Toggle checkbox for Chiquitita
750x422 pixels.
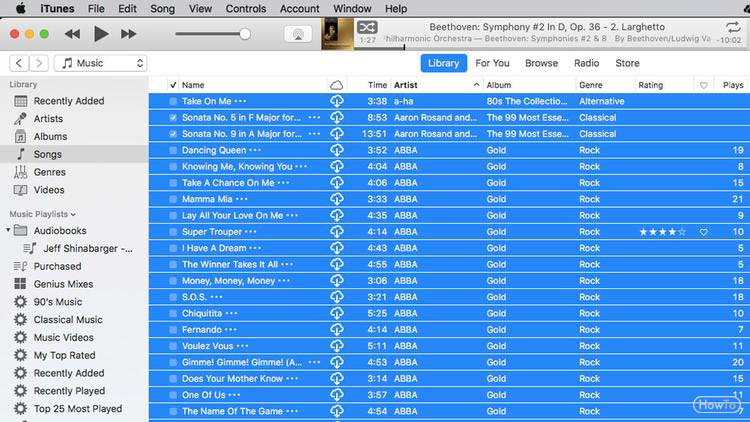click(x=173, y=313)
